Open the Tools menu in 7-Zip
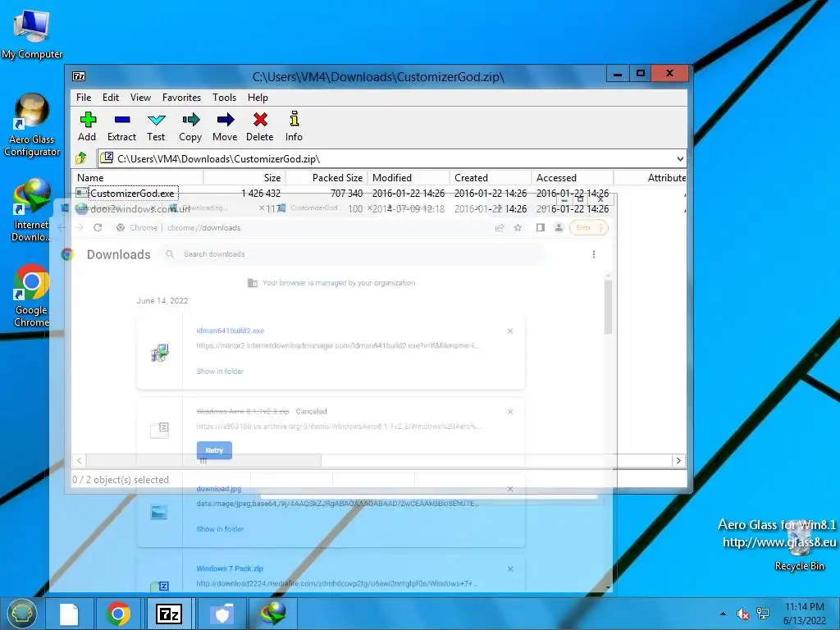840x630 pixels. coord(224,98)
